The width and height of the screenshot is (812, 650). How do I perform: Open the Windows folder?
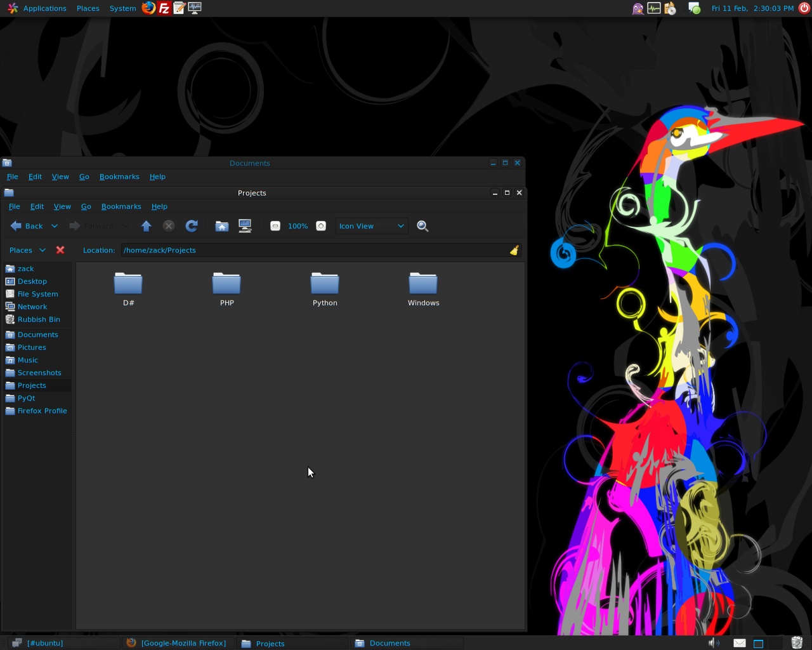pyautogui.click(x=423, y=289)
